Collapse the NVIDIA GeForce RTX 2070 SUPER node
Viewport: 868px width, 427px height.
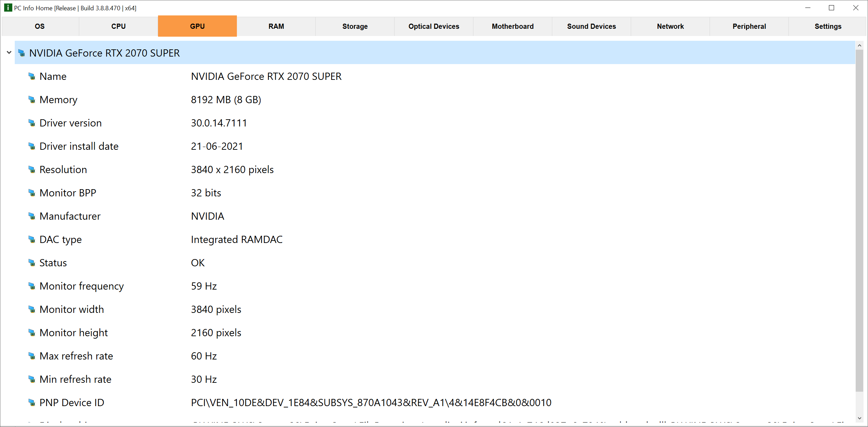point(9,52)
